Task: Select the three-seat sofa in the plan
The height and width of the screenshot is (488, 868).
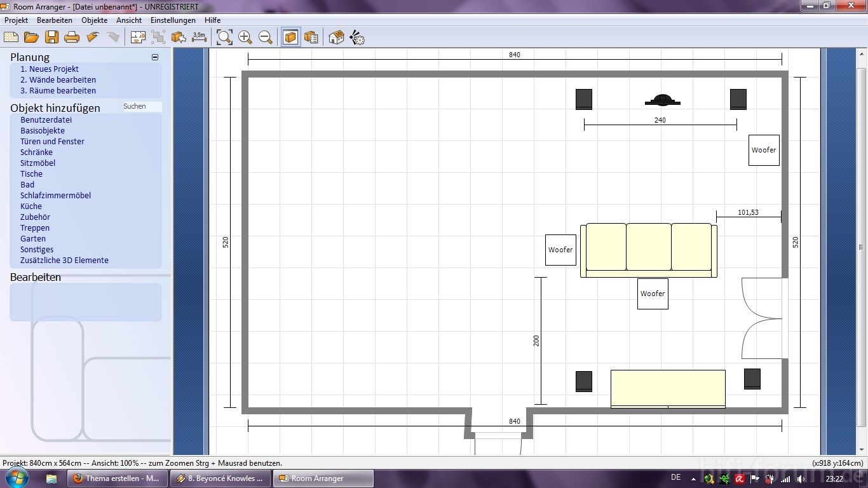Action: pos(649,250)
